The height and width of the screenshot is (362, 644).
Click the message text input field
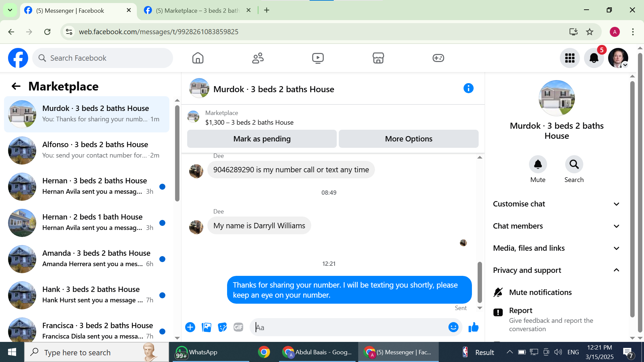[349, 327]
